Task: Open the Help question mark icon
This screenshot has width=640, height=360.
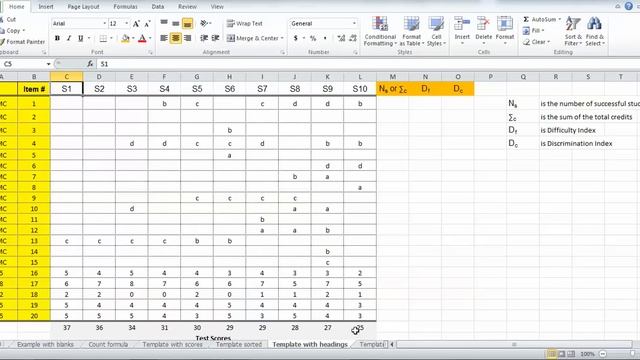Action: point(629,6)
